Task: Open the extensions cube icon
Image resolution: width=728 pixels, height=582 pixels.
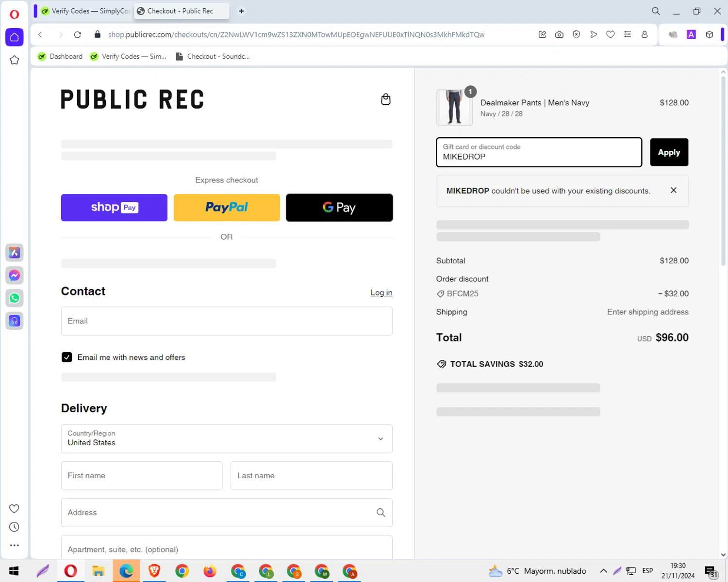Action: (x=710, y=34)
